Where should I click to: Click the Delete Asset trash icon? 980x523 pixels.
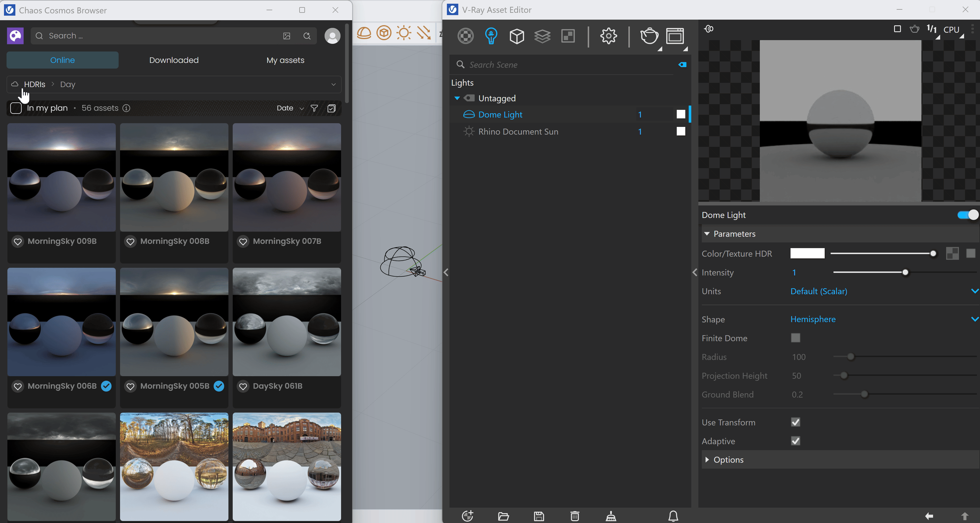pyautogui.click(x=575, y=516)
